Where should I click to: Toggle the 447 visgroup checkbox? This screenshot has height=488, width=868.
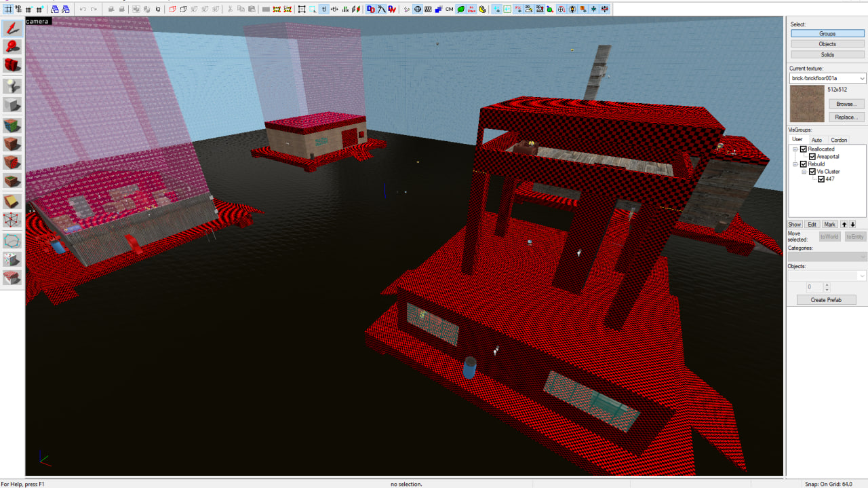click(x=821, y=179)
